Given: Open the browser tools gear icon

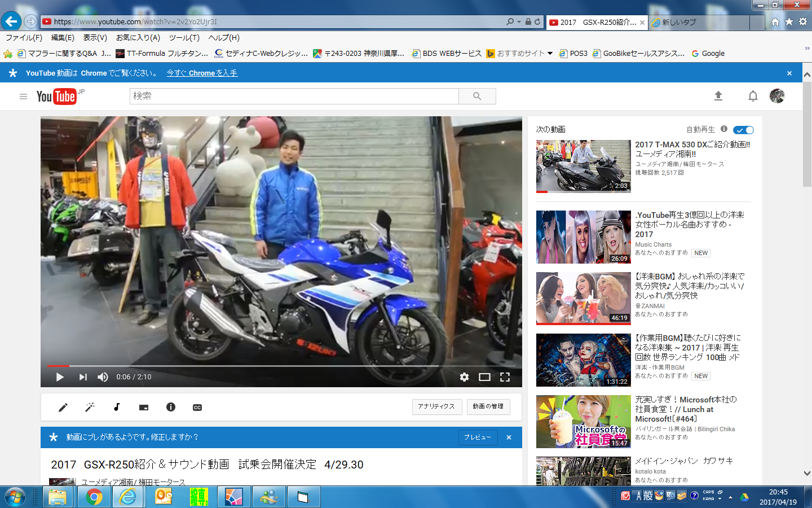Looking at the screenshot, I should (x=803, y=21).
